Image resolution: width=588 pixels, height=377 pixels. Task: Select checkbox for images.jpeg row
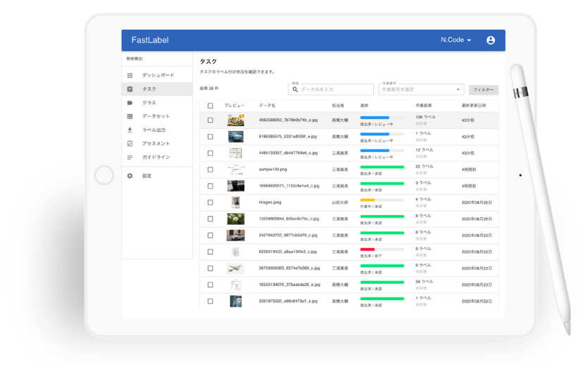click(x=210, y=202)
